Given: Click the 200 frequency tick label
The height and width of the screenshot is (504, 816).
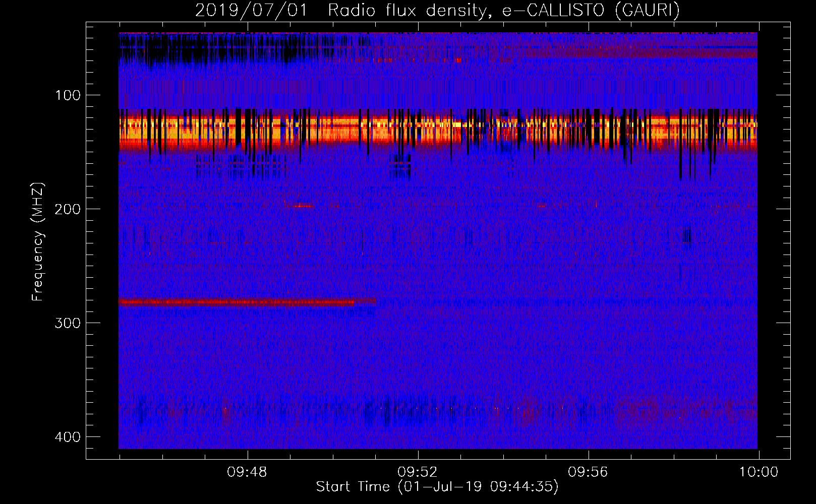Looking at the screenshot, I should [68, 209].
